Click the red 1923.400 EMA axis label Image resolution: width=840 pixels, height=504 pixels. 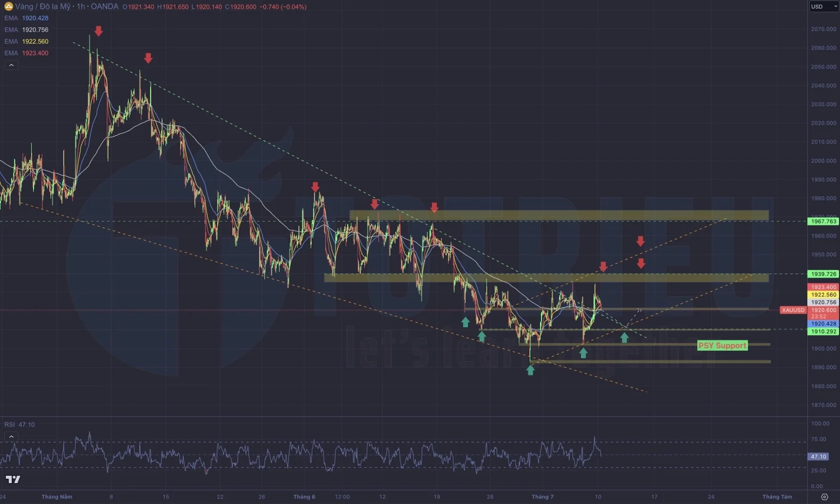tap(823, 287)
